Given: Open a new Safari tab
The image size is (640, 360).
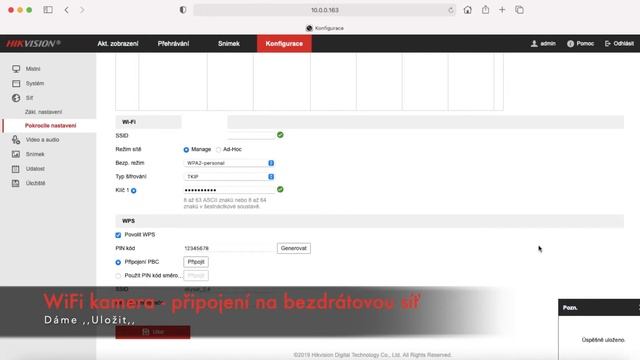Looking at the screenshot, I should [502, 10].
